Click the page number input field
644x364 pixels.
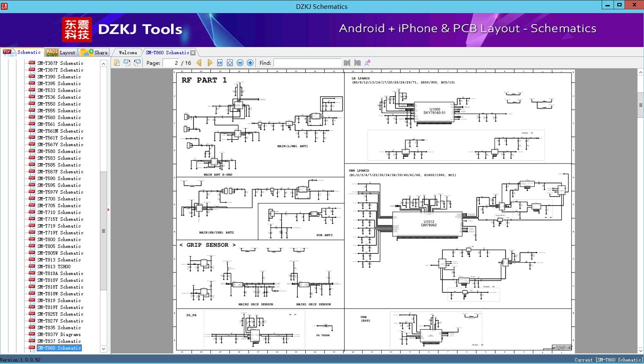coord(171,63)
